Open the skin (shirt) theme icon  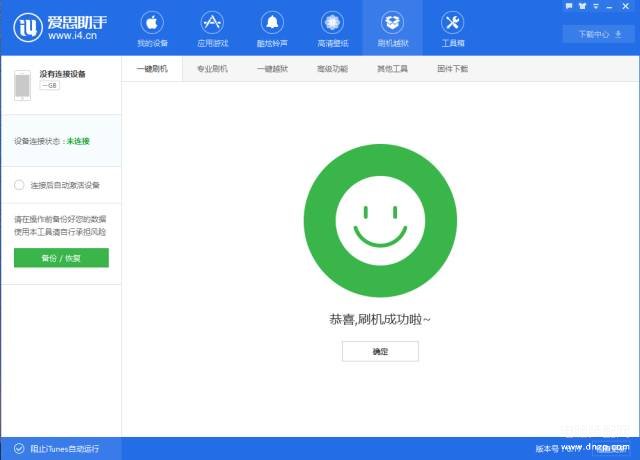(582, 6)
